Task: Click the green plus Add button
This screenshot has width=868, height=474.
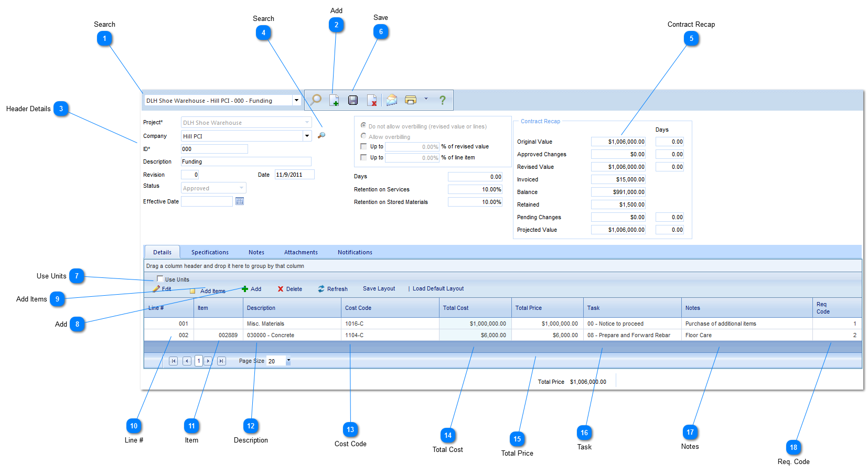Action: pyautogui.click(x=251, y=289)
